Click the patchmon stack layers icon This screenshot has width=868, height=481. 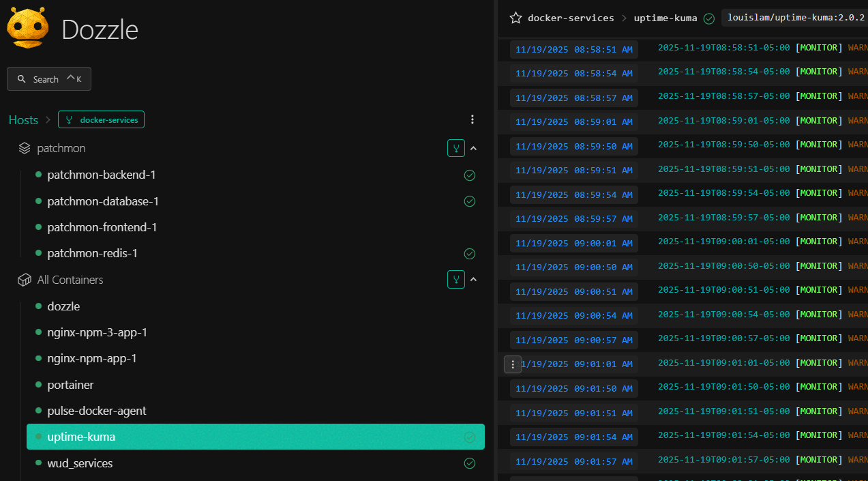25,148
